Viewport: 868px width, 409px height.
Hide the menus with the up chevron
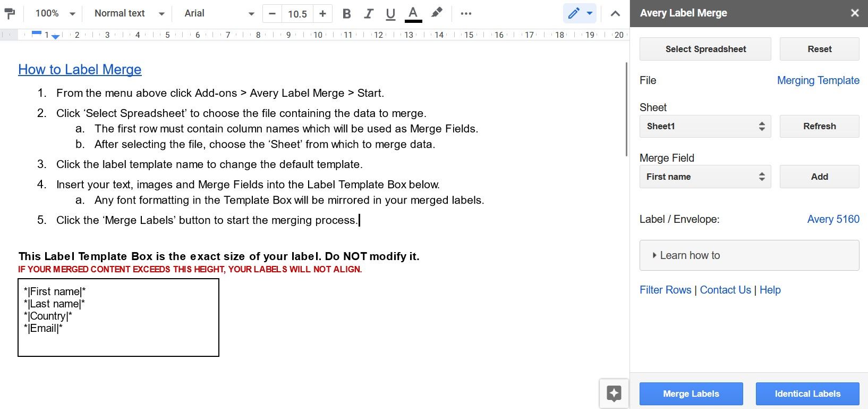point(615,14)
